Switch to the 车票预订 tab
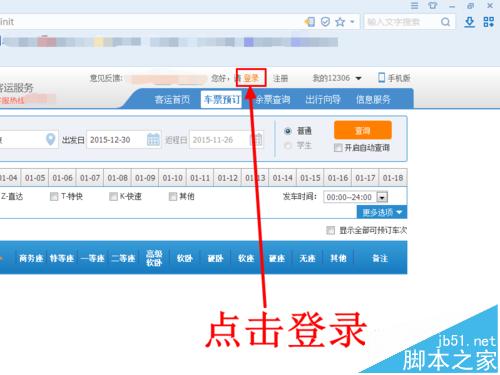 coord(222,99)
